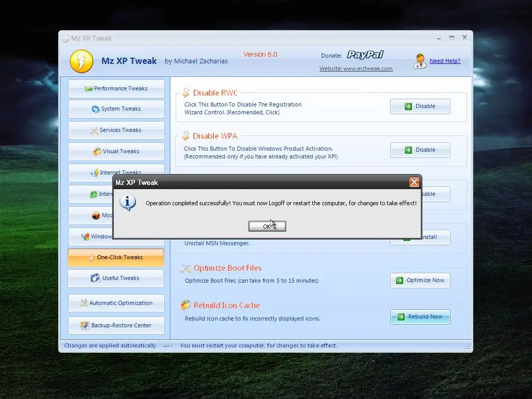The height and width of the screenshot is (399, 532).
Task: Click the Disable button for Disable RWC
Action: (x=420, y=106)
